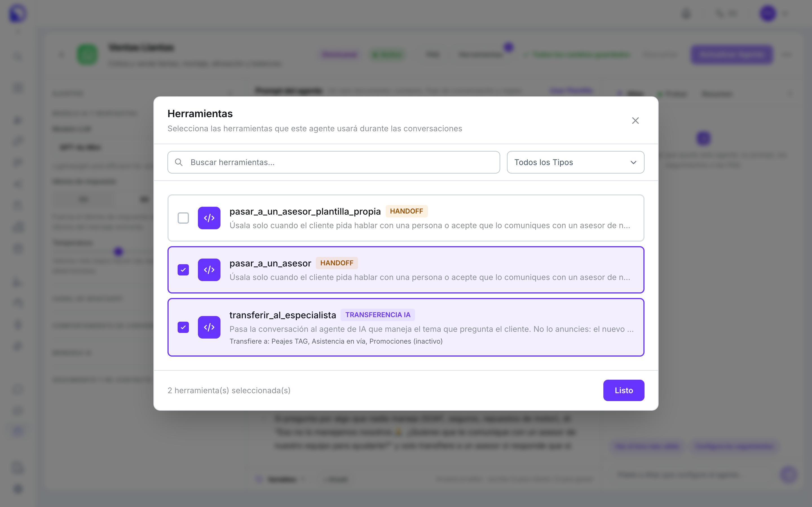Click the code icon beside pasar_a_un_asesor
The width and height of the screenshot is (812, 507).
click(x=209, y=270)
